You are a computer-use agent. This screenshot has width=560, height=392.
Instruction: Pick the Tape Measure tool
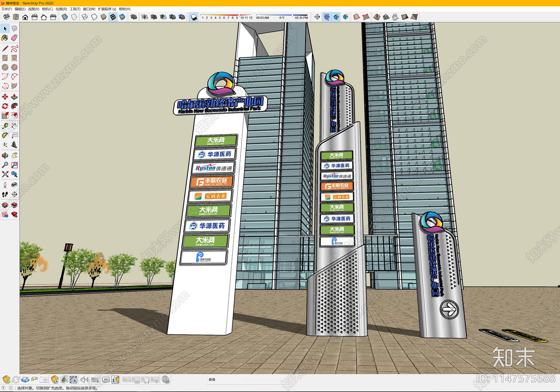5,126
